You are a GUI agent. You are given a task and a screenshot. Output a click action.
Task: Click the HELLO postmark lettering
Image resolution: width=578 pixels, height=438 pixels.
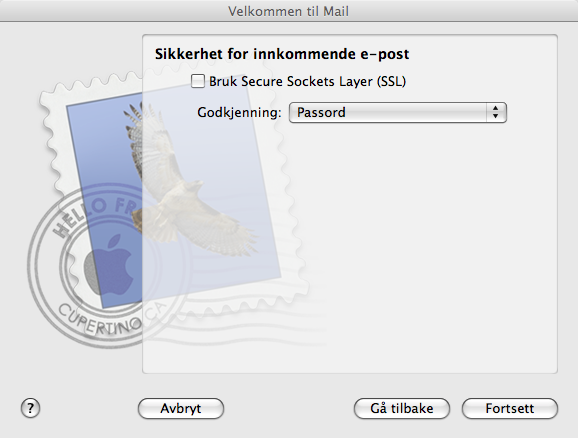coord(79,219)
